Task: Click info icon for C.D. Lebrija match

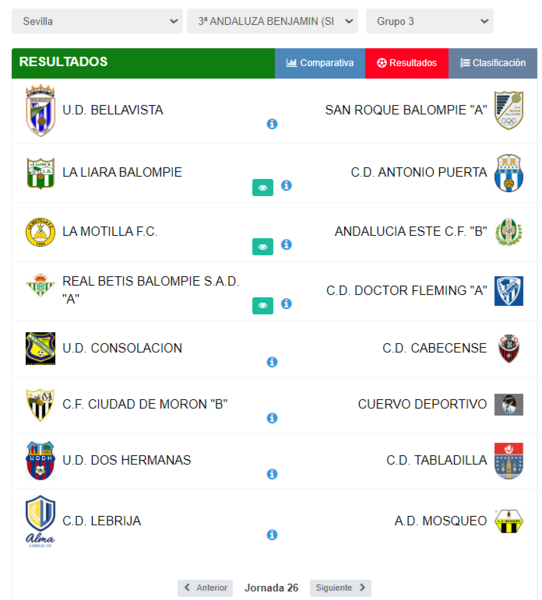Action: coord(272,534)
